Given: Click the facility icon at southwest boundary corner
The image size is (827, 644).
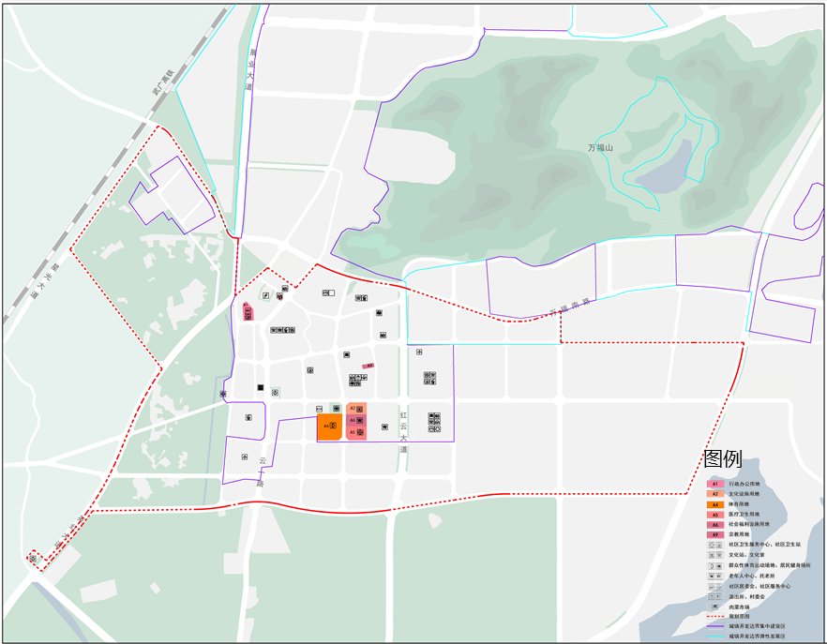Looking at the screenshot, I should pyautogui.click(x=33, y=559).
